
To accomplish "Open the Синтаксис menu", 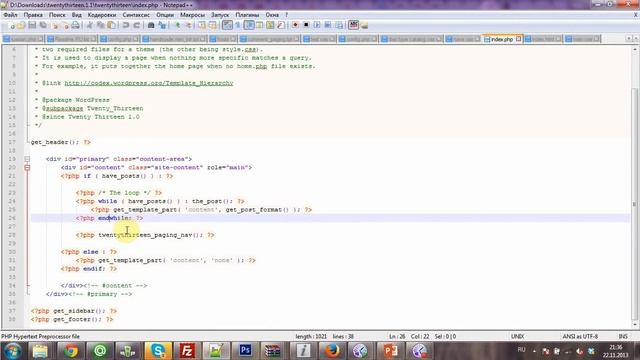I will point(136,15).
